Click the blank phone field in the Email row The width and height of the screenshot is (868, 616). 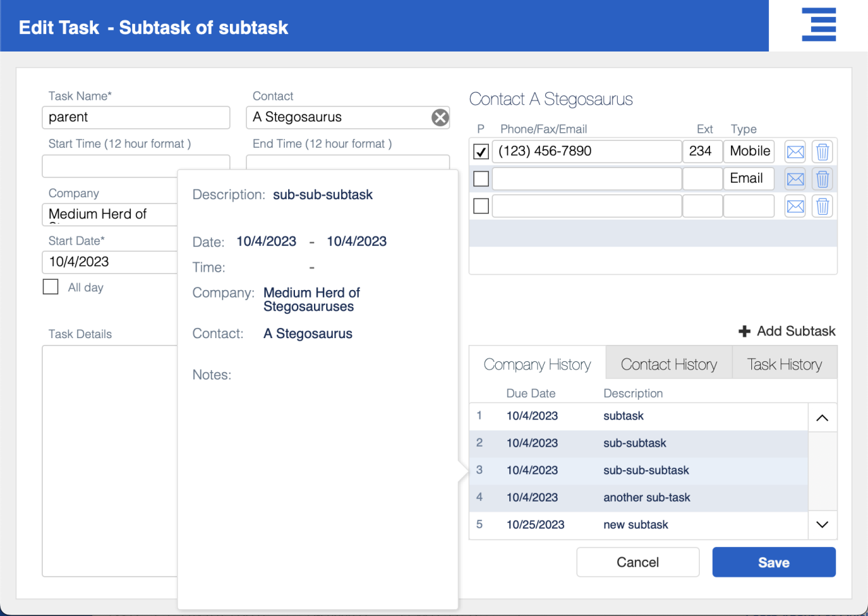point(587,178)
